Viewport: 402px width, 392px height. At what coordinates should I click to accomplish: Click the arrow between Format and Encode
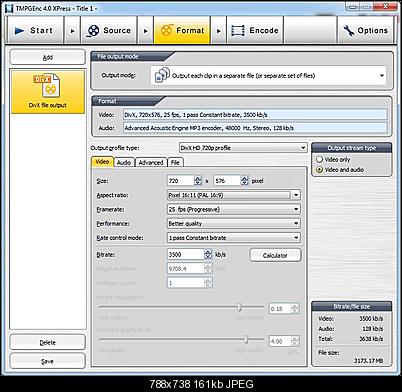(219, 31)
